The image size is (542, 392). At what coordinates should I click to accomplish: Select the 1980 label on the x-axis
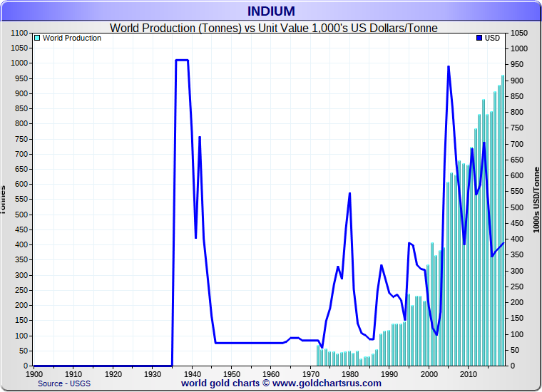(x=349, y=373)
